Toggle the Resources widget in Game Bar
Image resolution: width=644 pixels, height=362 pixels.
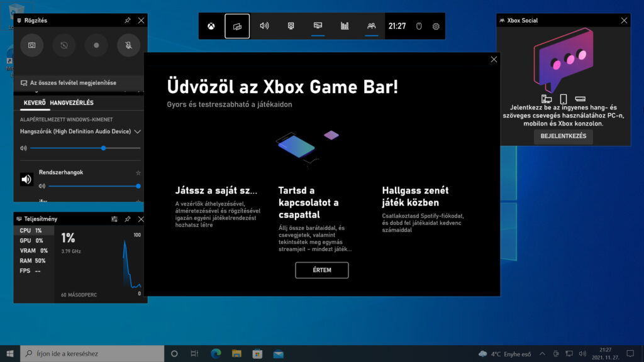345,26
